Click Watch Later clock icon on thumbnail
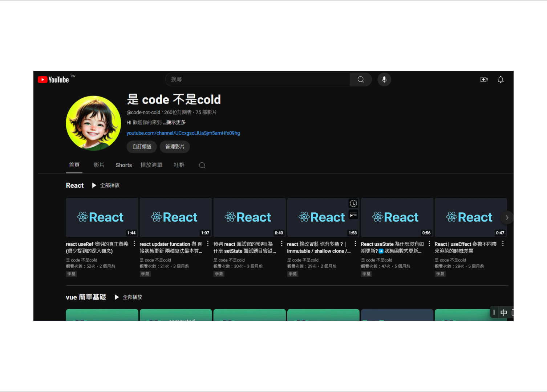 (353, 204)
